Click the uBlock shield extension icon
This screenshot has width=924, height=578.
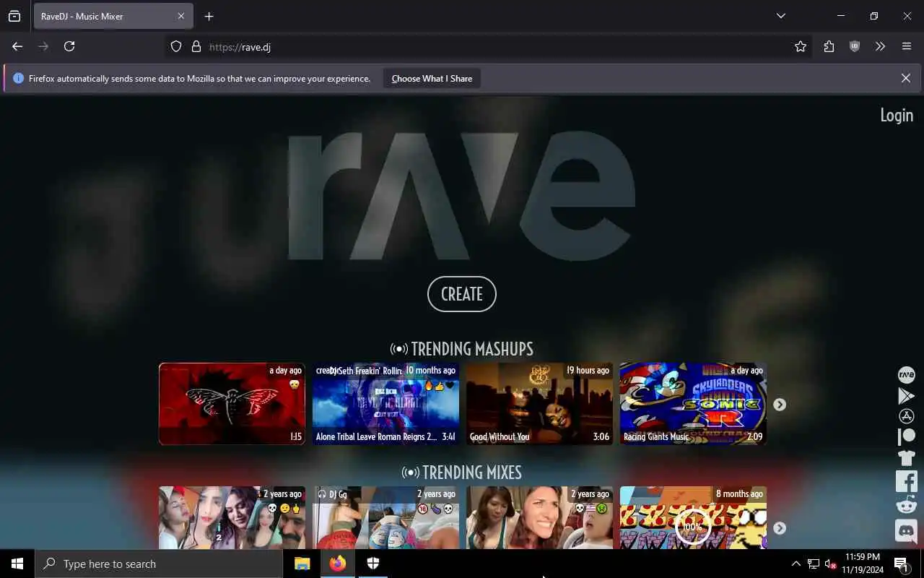tap(855, 46)
